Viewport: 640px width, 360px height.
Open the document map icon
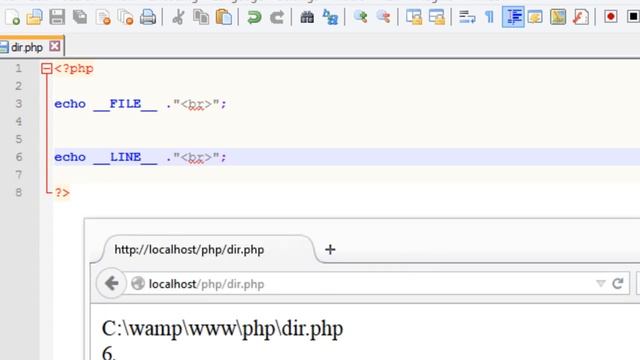coord(558,17)
